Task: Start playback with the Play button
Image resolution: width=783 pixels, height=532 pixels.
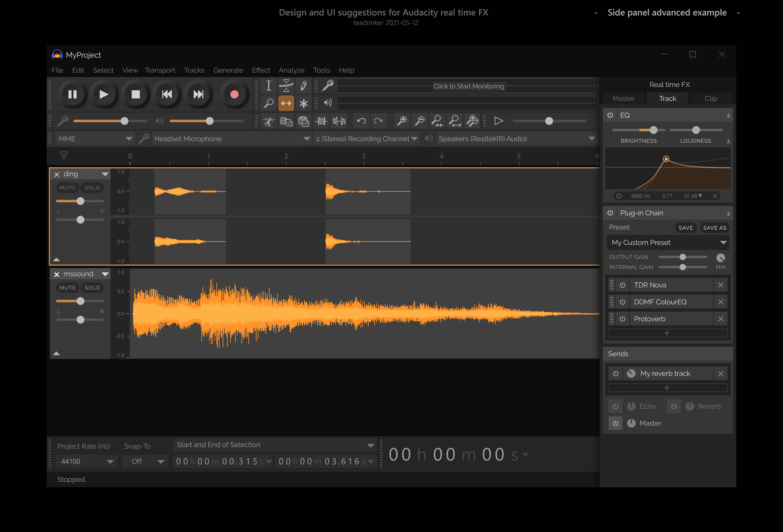Action: tap(104, 95)
